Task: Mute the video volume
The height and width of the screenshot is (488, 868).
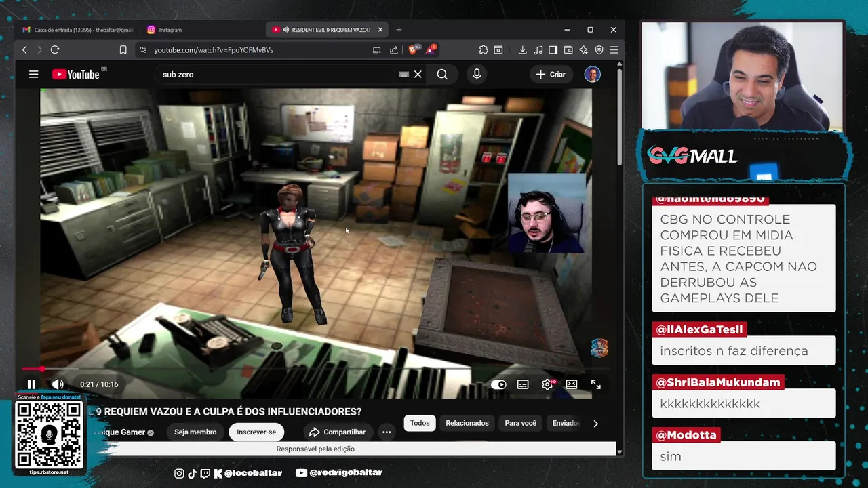Action: click(x=58, y=384)
